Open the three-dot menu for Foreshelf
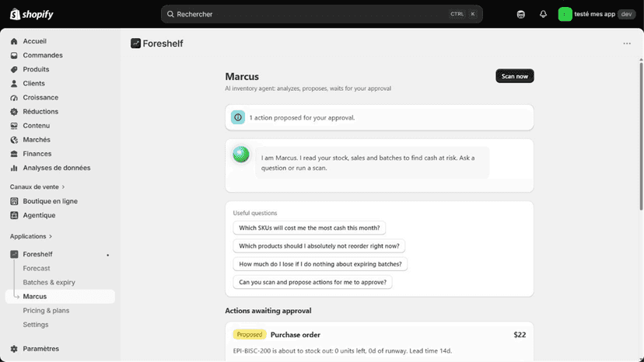The height and width of the screenshot is (362, 644). pyautogui.click(x=627, y=44)
